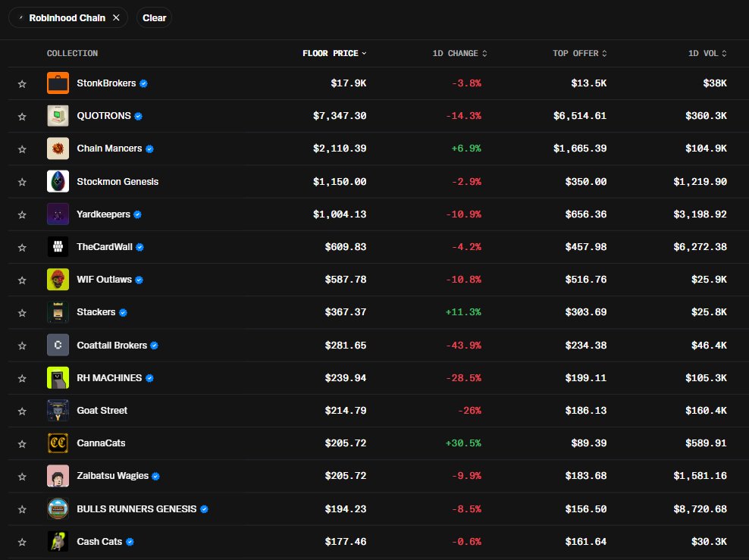Select WIF Outlaws top offer $516.76
This screenshot has height=560, width=749.
coord(586,280)
